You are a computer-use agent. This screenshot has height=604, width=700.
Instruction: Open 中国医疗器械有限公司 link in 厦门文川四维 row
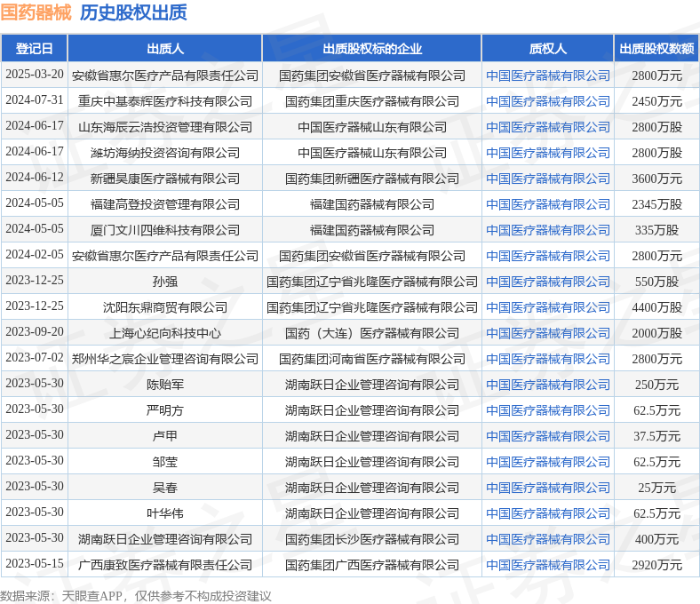tap(548, 230)
